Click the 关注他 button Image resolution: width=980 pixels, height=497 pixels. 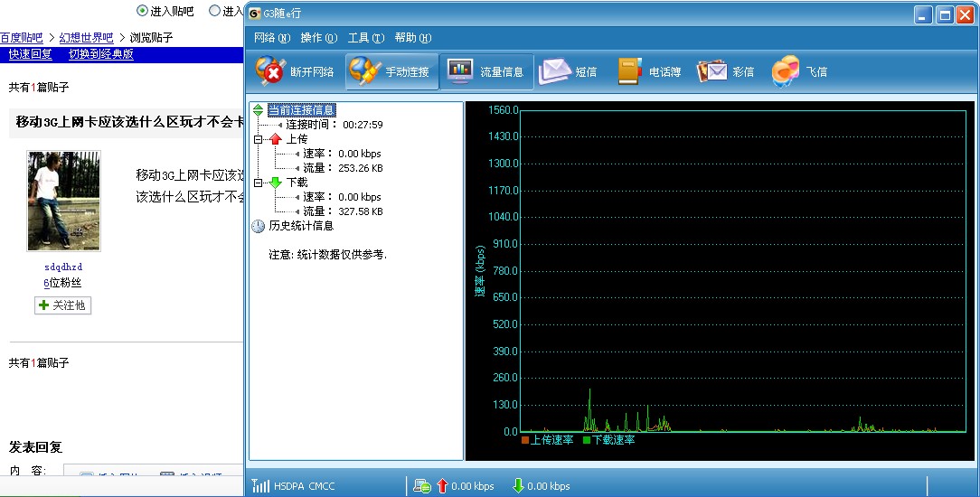point(62,305)
